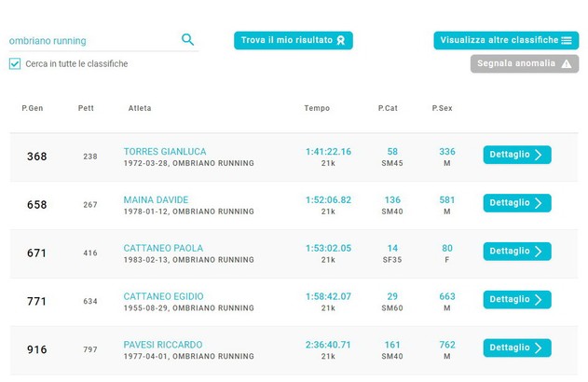The height and width of the screenshot is (382, 588).
Task: Click bib number 238
Action: coord(90,157)
